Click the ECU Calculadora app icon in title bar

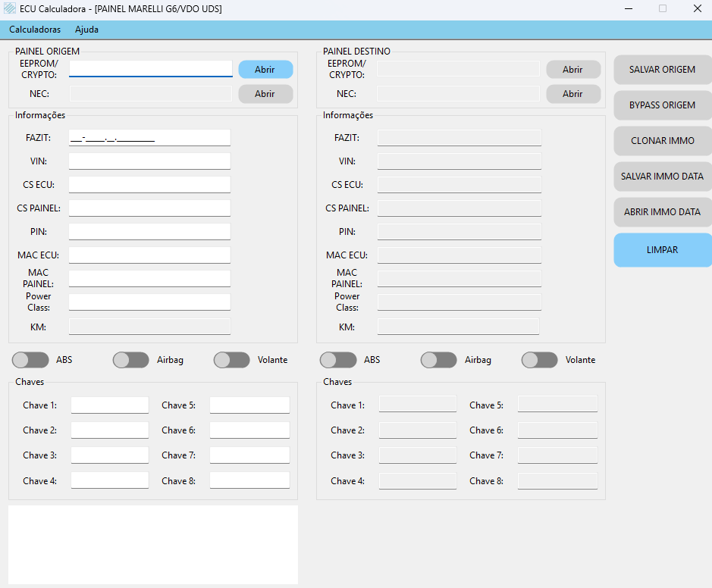(10, 8)
